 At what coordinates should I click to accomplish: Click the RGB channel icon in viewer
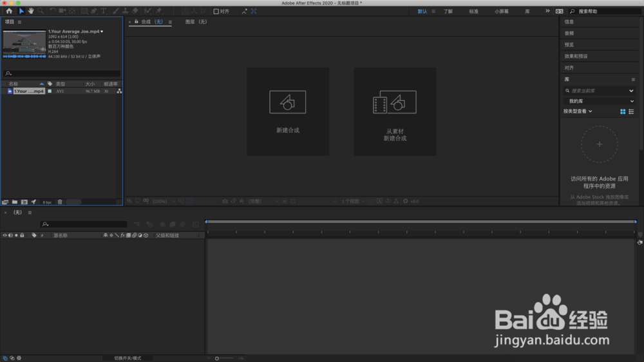click(242, 202)
